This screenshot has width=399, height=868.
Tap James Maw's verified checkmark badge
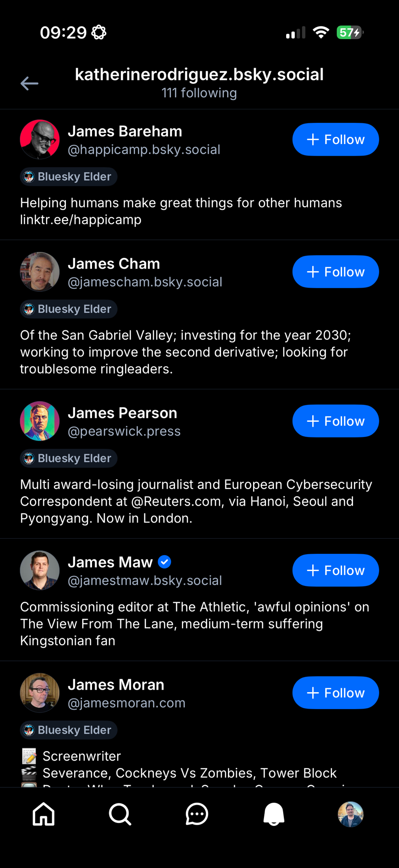point(165,562)
